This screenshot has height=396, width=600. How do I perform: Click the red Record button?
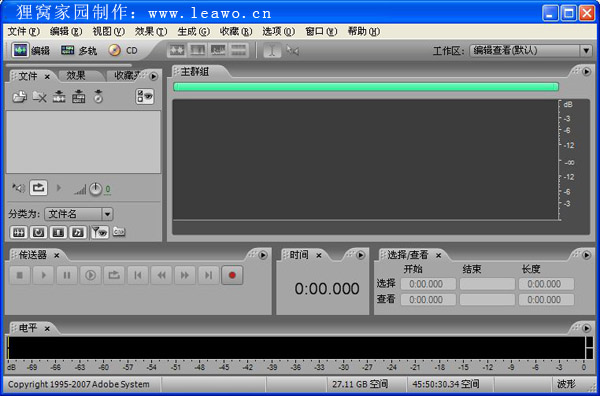pos(232,275)
